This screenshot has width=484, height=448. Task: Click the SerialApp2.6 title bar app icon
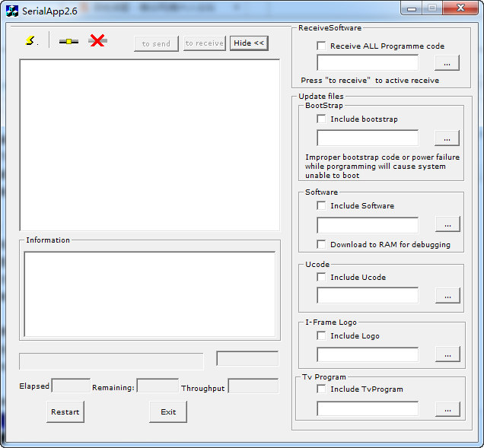pos(12,11)
